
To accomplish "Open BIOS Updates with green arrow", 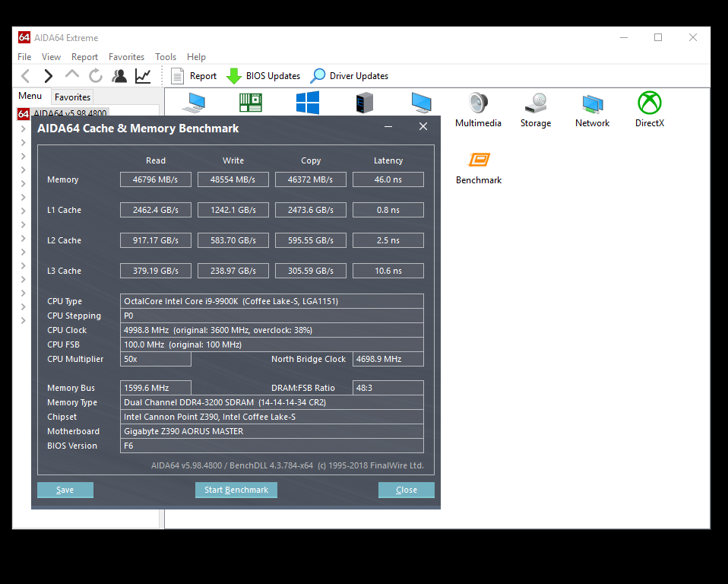I will [263, 76].
